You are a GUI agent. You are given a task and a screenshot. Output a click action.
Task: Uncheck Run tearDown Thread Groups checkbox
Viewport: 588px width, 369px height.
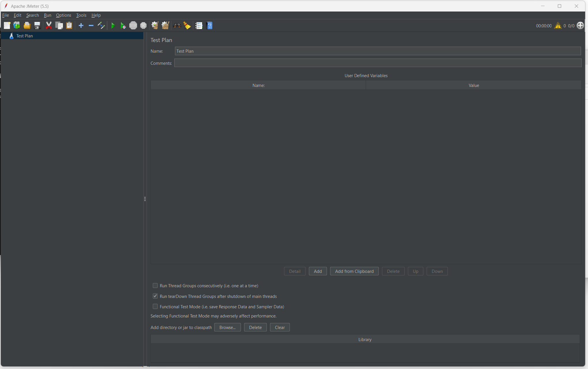point(155,296)
